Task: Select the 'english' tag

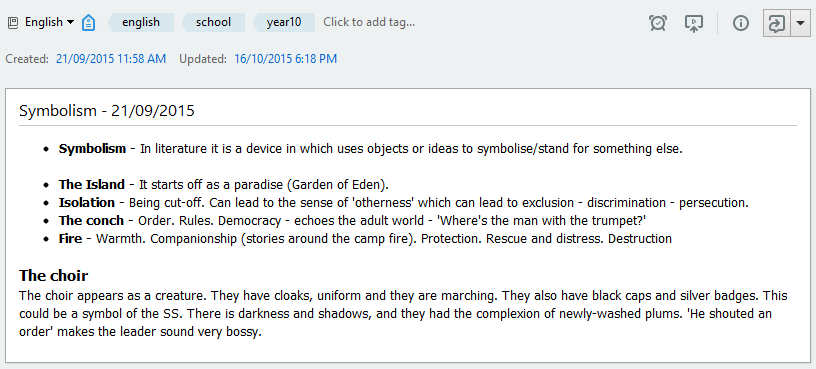Action: (141, 22)
